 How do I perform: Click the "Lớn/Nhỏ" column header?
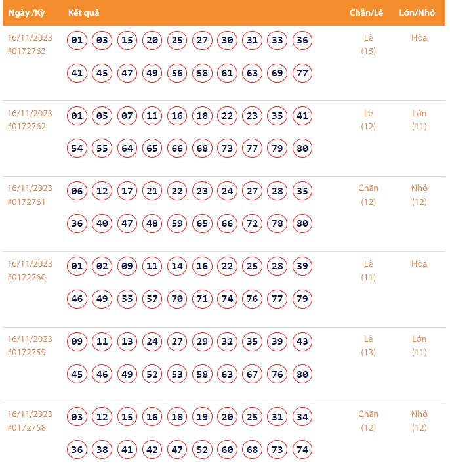pos(417,13)
